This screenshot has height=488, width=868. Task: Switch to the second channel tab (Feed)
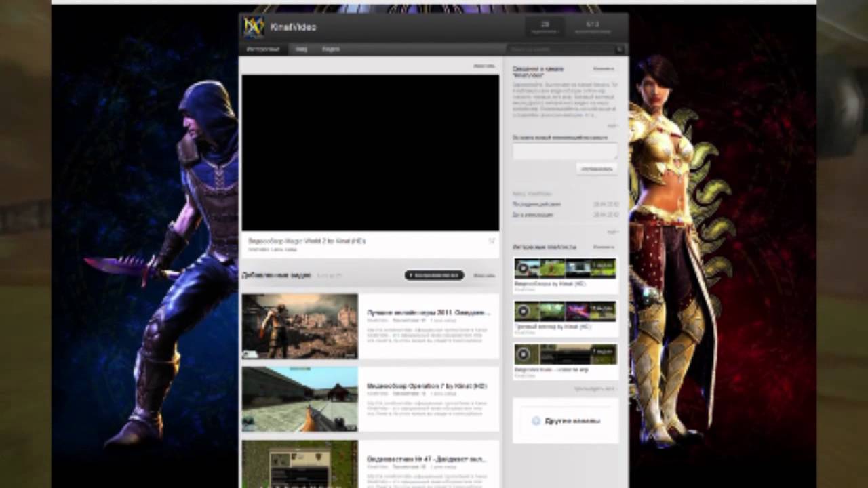click(301, 49)
